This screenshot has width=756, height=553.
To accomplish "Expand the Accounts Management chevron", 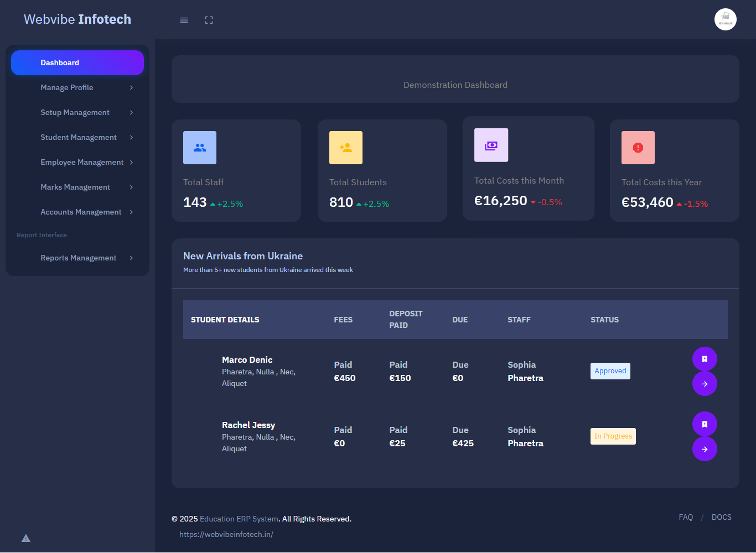I will pyautogui.click(x=131, y=212).
